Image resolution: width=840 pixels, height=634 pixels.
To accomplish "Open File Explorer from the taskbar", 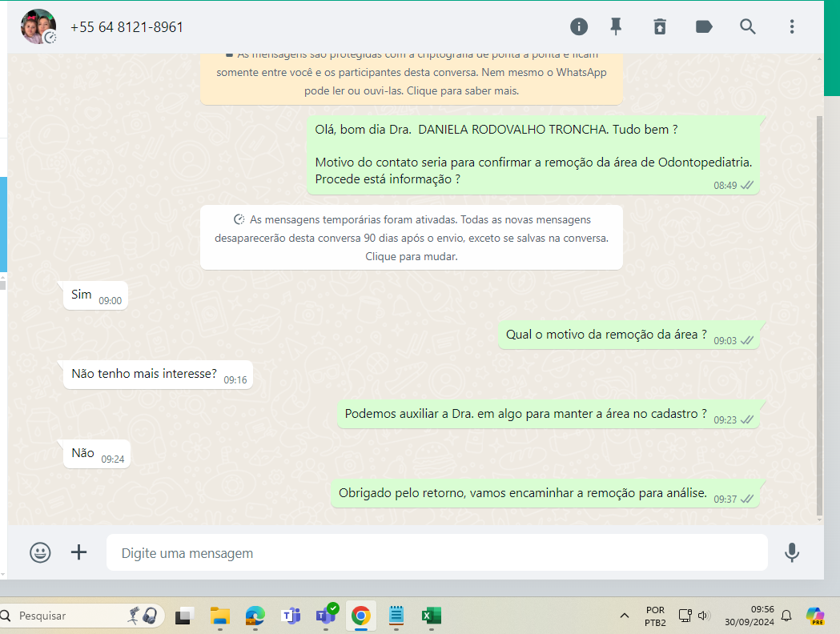I will click(x=219, y=616).
